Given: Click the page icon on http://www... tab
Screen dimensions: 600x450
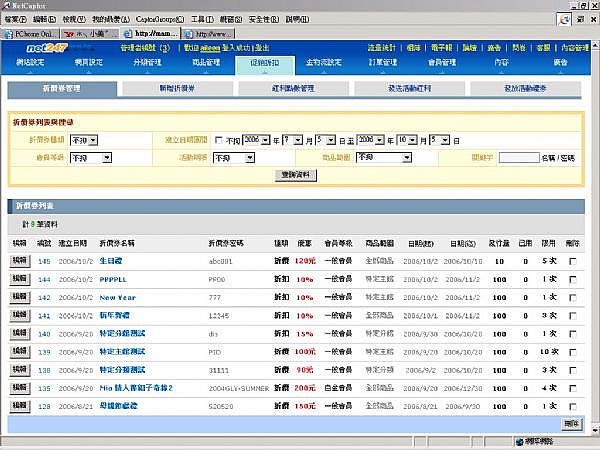Looking at the screenshot, I should (x=188, y=34).
